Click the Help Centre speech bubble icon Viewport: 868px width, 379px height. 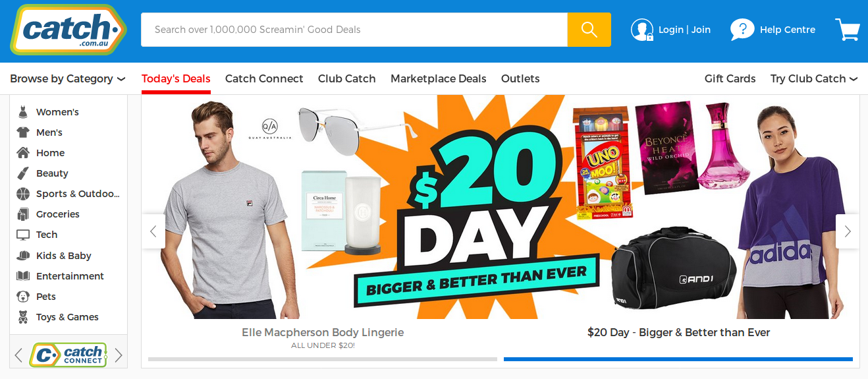(x=742, y=30)
